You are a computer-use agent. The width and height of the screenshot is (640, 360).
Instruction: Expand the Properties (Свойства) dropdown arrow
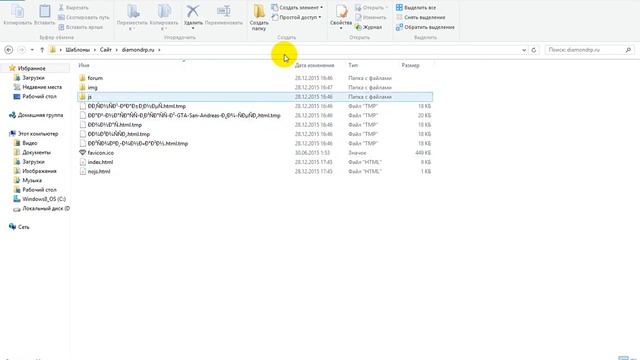[x=341, y=29]
